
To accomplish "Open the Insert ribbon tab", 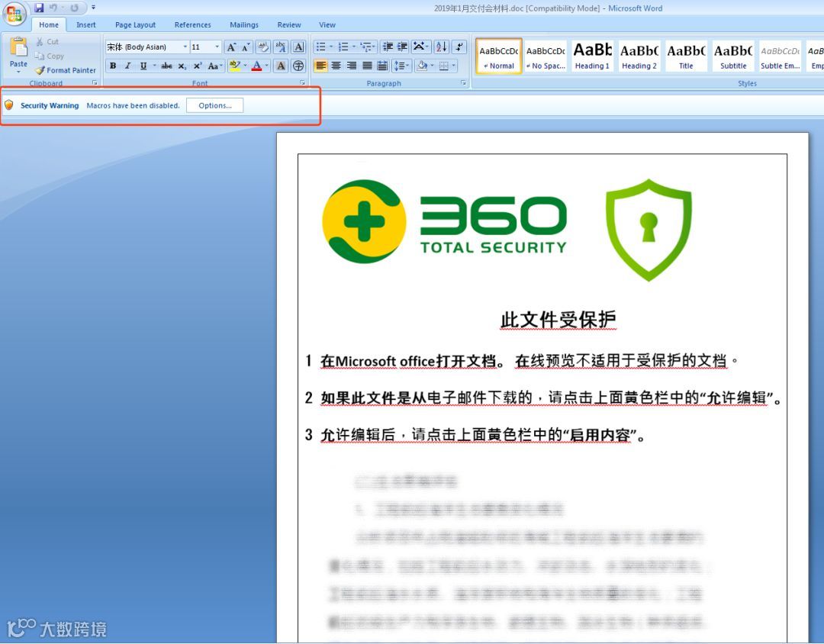I will (x=85, y=24).
